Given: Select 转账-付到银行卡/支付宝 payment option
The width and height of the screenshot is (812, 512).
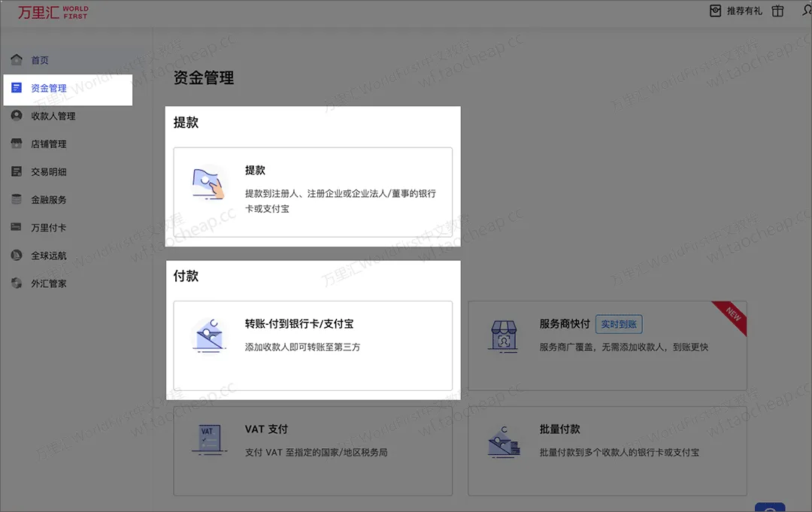Looking at the screenshot, I should point(313,345).
